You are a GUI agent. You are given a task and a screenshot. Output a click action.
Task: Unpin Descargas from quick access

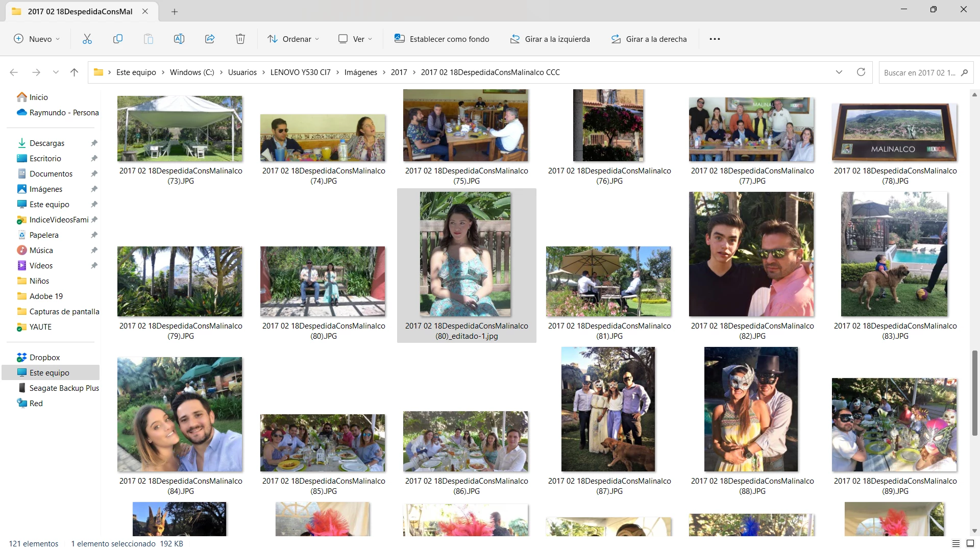pyautogui.click(x=94, y=143)
